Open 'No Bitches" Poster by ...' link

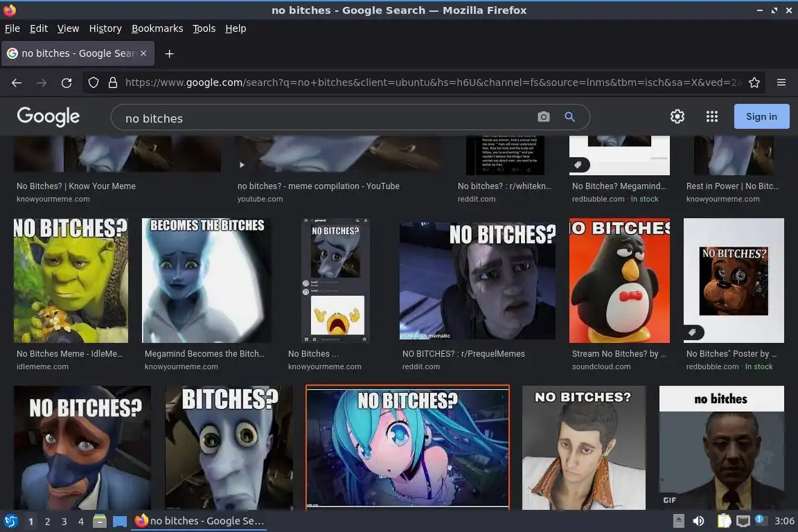pos(731,354)
